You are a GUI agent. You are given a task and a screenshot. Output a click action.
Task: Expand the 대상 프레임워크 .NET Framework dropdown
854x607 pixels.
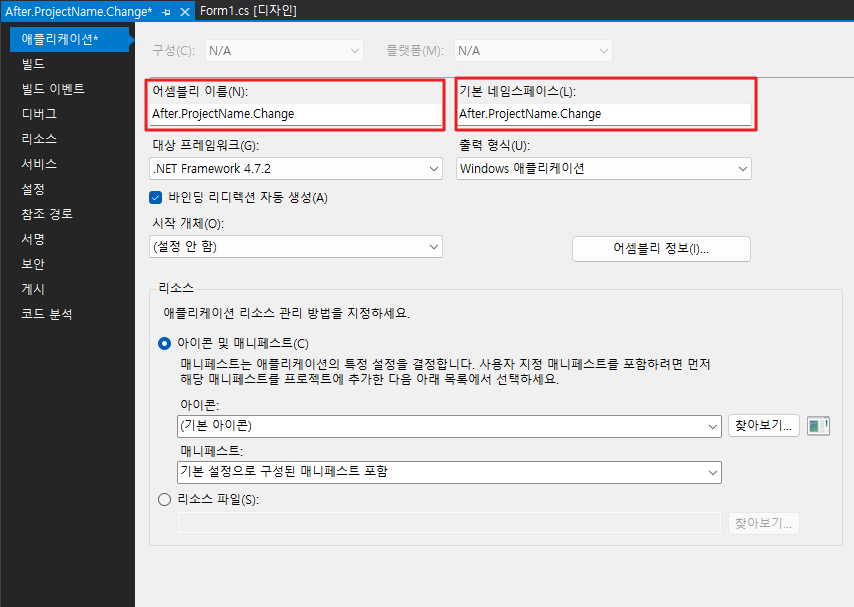tap(296, 169)
